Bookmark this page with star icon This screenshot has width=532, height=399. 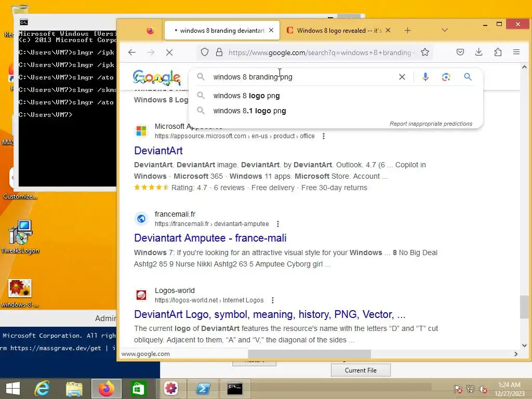[x=425, y=52]
